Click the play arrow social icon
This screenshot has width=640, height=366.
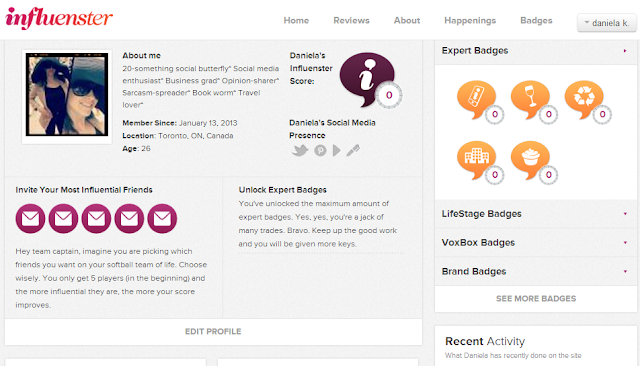point(337,151)
